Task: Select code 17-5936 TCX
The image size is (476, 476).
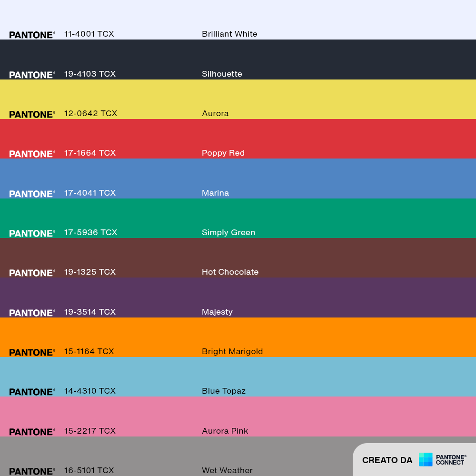Action: (x=90, y=233)
